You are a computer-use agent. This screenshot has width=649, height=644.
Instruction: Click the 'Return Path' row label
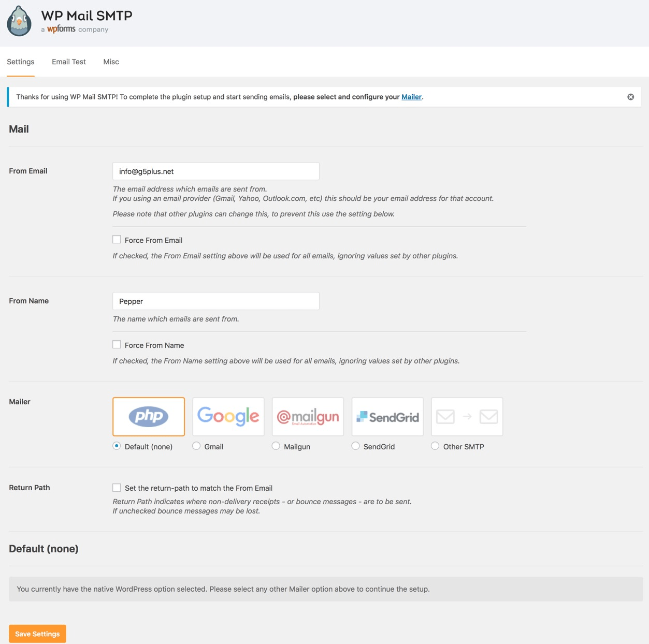(x=30, y=488)
